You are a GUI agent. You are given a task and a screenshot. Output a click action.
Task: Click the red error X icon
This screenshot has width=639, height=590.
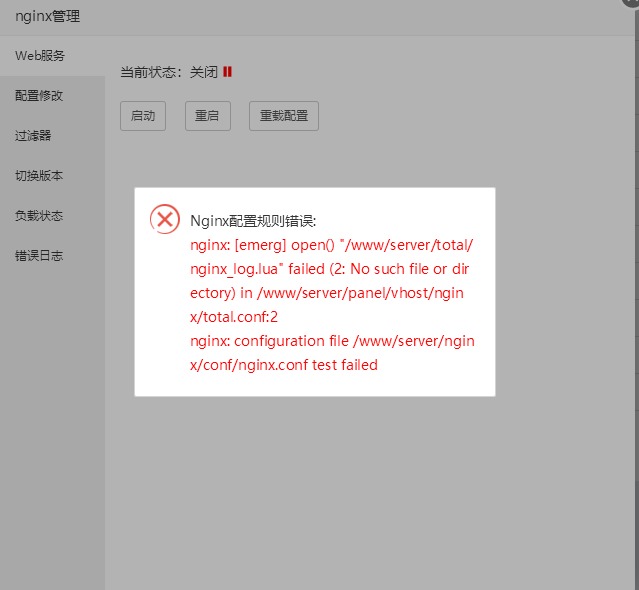click(165, 219)
